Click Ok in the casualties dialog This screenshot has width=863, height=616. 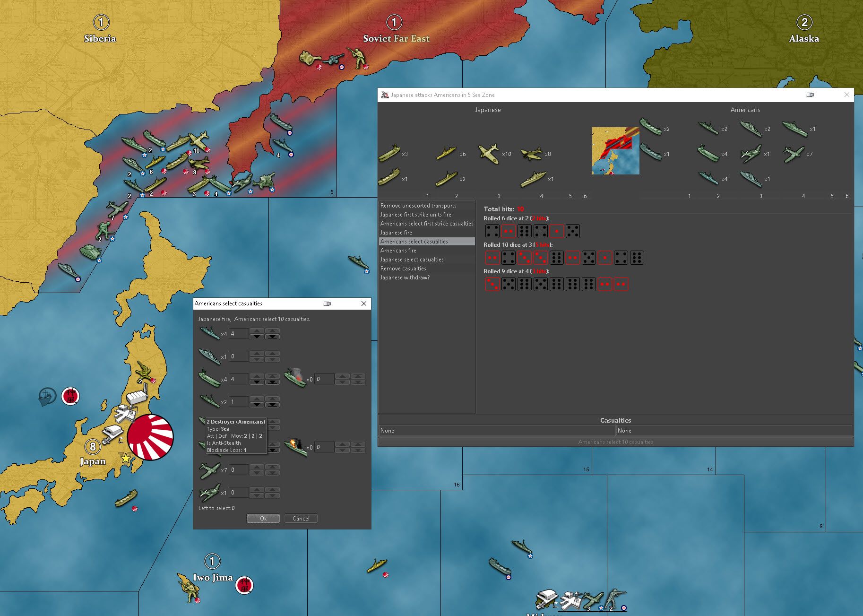coord(263,519)
